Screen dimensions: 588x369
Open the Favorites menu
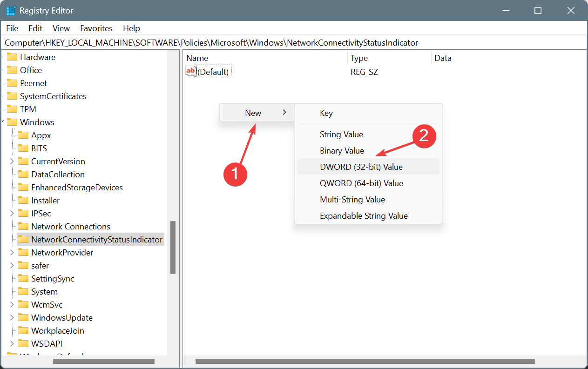[96, 28]
